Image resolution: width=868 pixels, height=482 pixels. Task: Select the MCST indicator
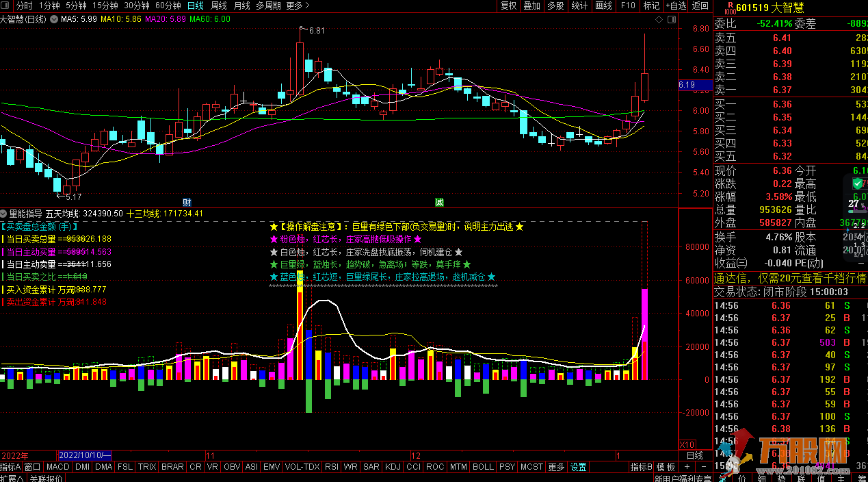click(531, 467)
